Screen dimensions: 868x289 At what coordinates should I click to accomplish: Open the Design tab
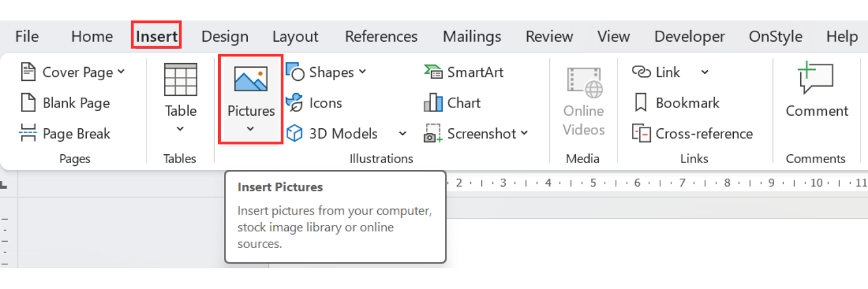tap(225, 36)
